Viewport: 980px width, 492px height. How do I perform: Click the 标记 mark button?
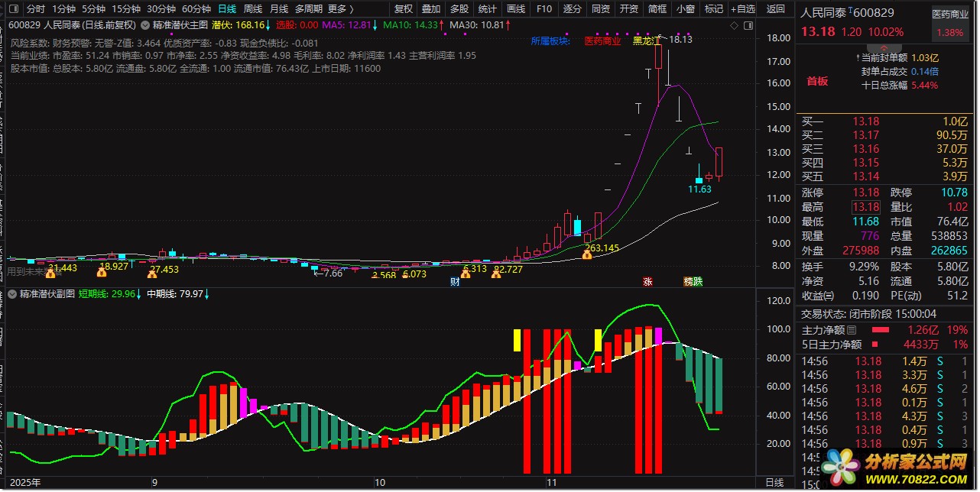pos(713,9)
